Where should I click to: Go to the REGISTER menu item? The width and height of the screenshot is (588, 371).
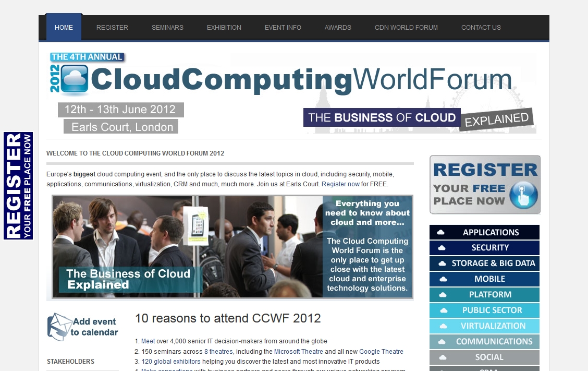point(112,28)
